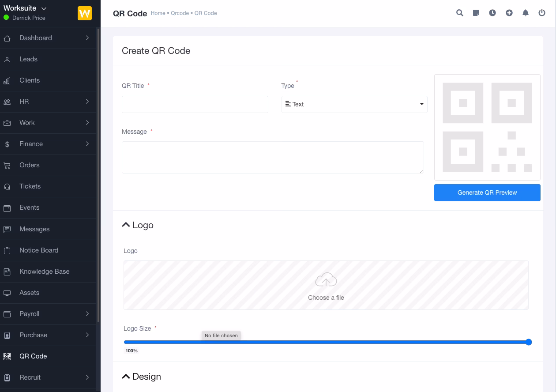556x392 pixels.
Task: Expand the Dashboard submenu chevron
Action: pyautogui.click(x=87, y=38)
